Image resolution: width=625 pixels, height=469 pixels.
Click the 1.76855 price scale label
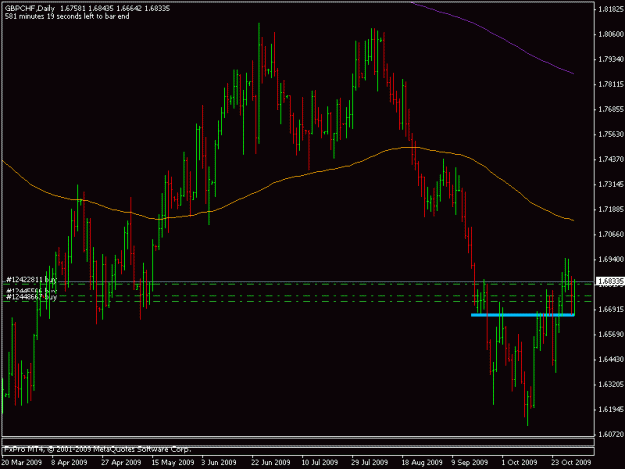tap(611, 109)
